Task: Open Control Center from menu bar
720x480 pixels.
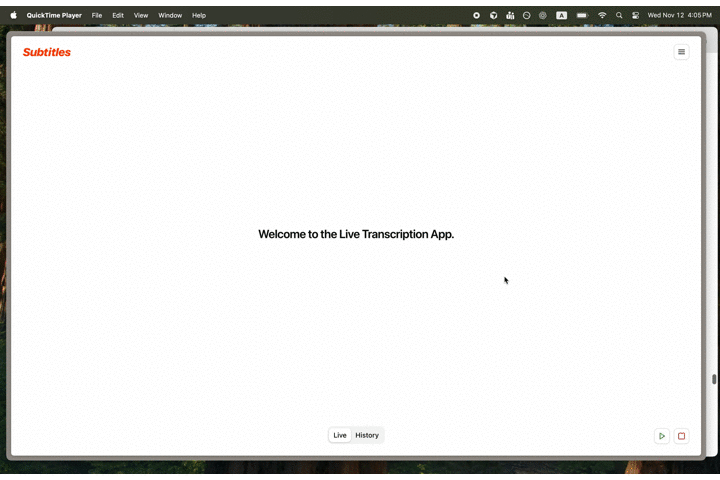Action: (x=635, y=15)
